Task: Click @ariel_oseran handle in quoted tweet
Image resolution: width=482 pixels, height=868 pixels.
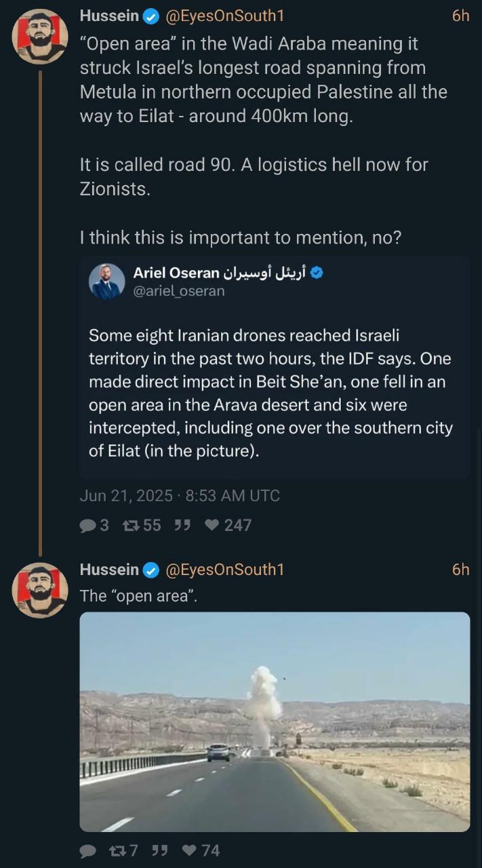Action: pos(179,291)
